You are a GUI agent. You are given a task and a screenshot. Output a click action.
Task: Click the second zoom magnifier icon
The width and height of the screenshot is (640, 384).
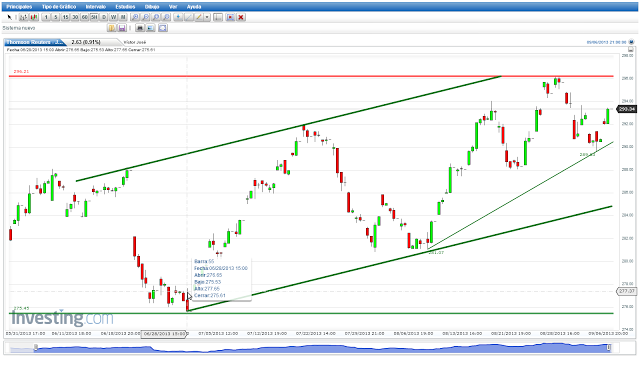(x=145, y=17)
